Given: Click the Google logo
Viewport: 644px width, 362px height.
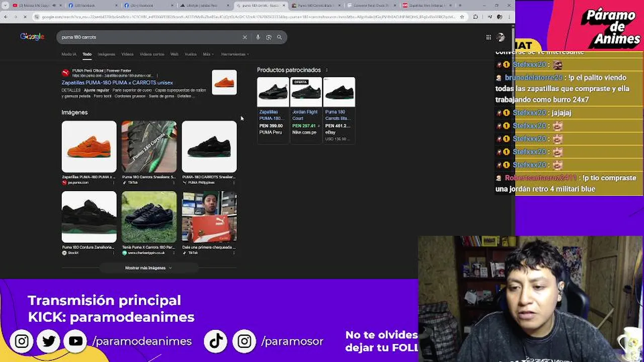Looking at the screenshot, I should pyautogui.click(x=32, y=37).
